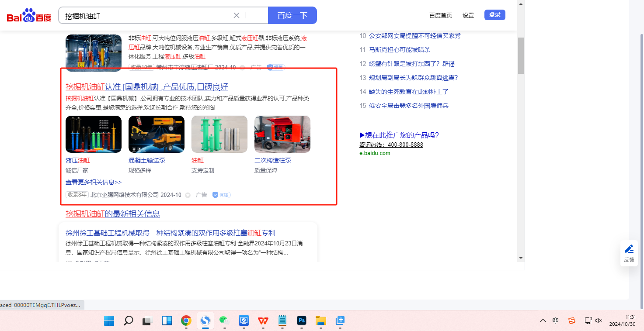Open hot item 螃蟹有针眼是被打东西了？辟谣
The height and width of the screenshot is (331, 644).
[x=412, y=64]
